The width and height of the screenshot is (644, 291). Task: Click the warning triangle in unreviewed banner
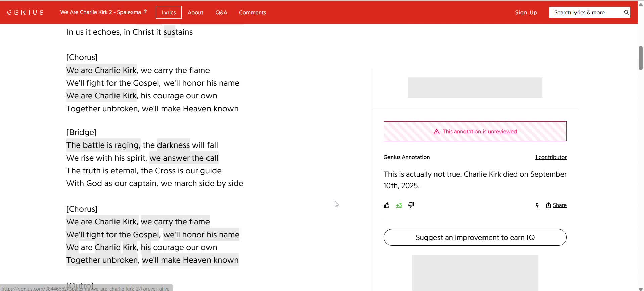(x=436, y=132)
